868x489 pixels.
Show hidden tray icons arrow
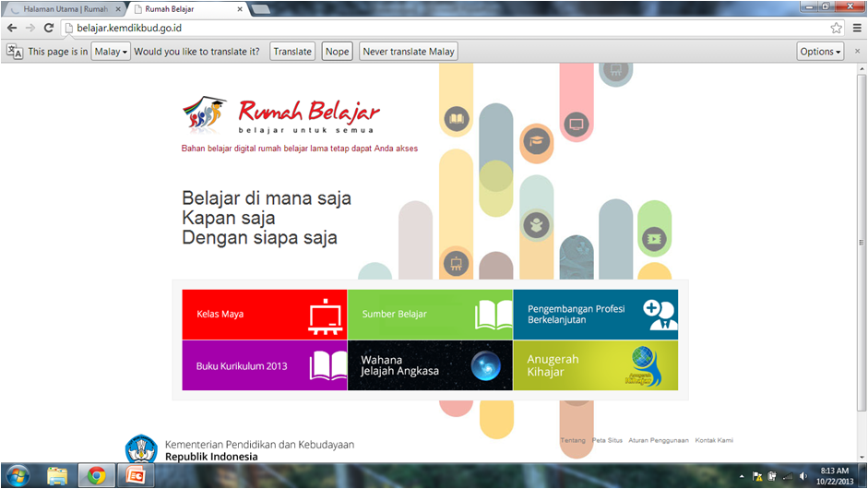click(x=742, y=476)
